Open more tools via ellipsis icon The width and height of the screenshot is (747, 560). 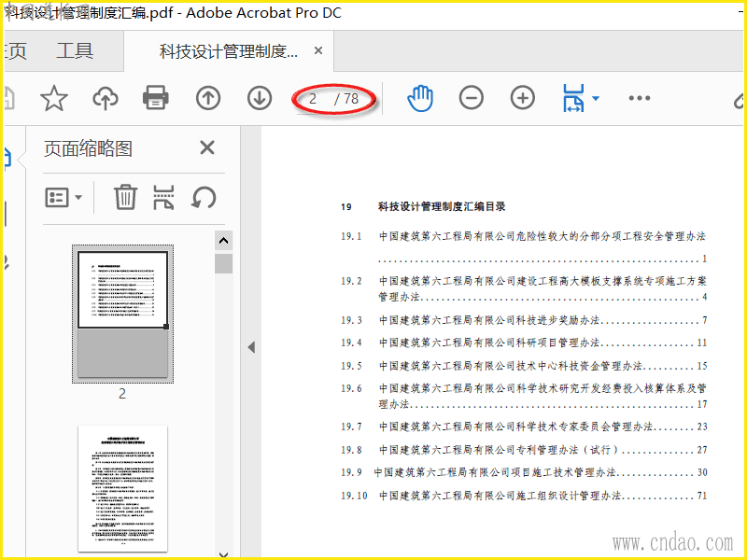click(x=640, y=98)
